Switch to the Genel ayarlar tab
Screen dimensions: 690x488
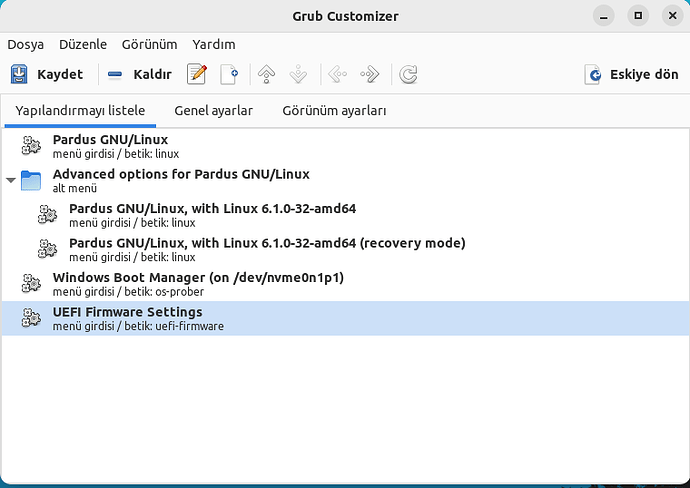[213, 110]
